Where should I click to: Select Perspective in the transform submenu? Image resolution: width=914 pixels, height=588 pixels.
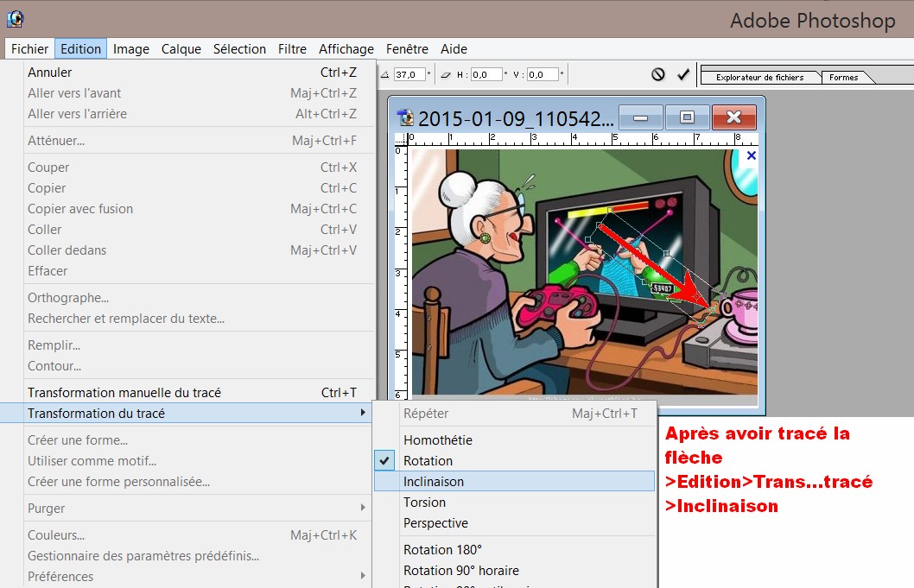click(514, 522)
